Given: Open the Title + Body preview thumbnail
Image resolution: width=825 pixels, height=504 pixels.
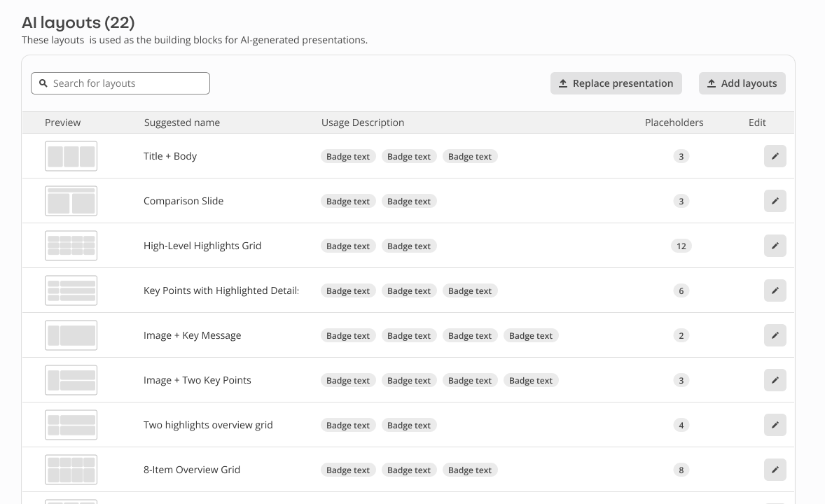Looking at the screenshot, I should [x=71, y=156].
